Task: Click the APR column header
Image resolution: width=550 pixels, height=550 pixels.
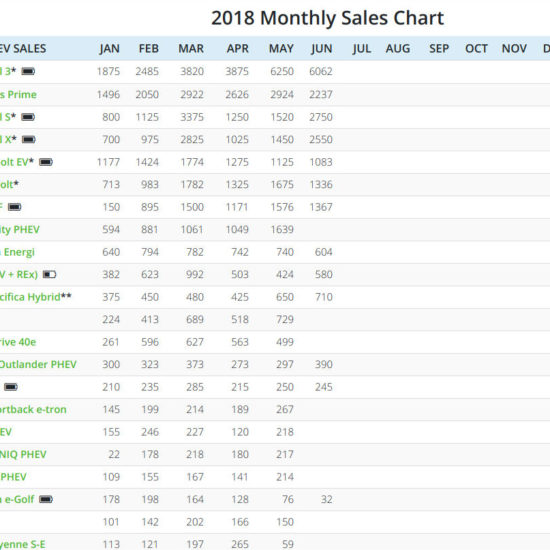Action: tap(237, 48)
